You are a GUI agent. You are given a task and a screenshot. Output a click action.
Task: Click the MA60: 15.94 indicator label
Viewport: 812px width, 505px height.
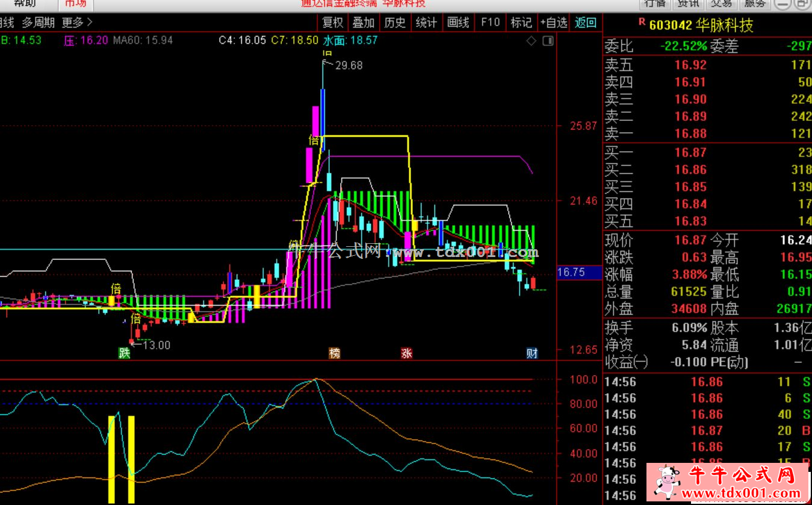tap(143, 41)
